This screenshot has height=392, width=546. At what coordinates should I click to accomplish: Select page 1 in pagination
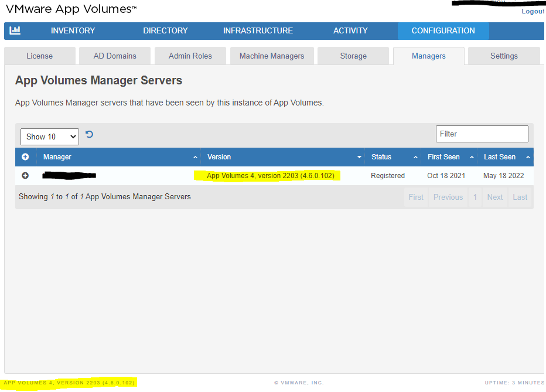(x=475, y=197)
